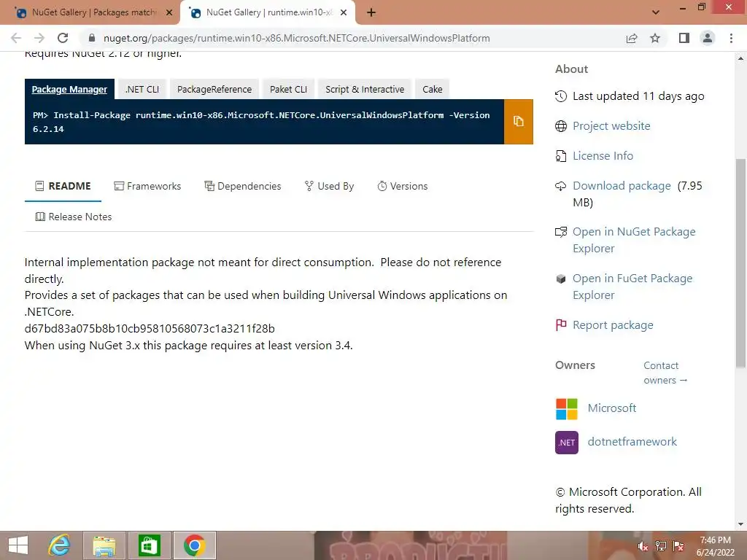Click the Report package link
This screenshot has height=560, width=747.
pyautogui.click(x=613, y=325)
